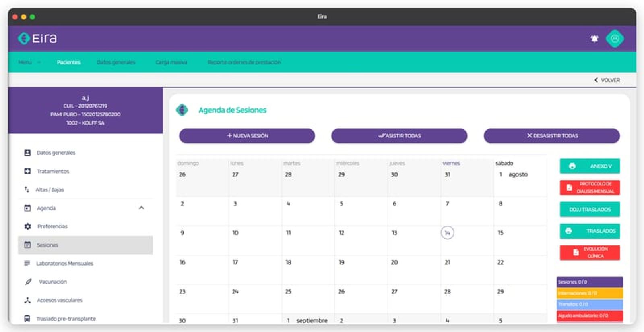Click the DESASISTIR TODAS button
The image size is (644, 332).
point(552,136)
